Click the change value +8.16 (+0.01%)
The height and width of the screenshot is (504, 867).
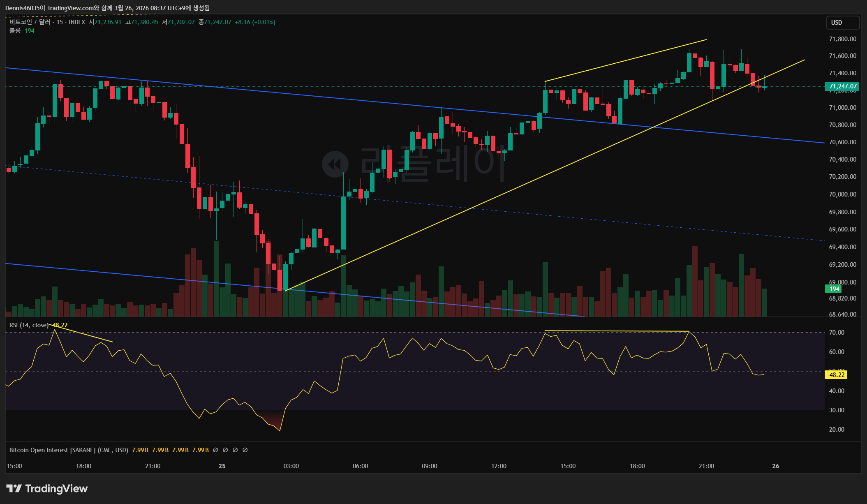click(255, 22)
